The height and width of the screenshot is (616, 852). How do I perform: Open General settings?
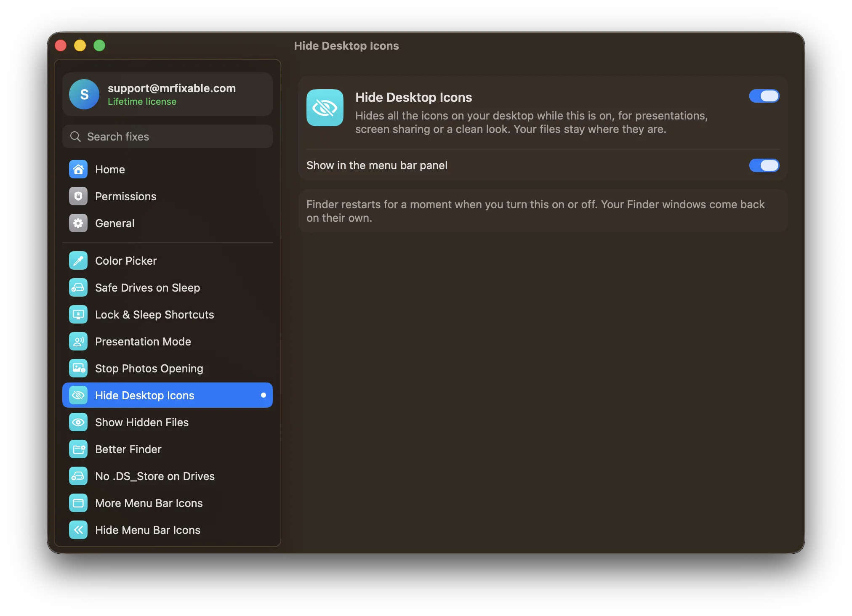tap(168, 223)
